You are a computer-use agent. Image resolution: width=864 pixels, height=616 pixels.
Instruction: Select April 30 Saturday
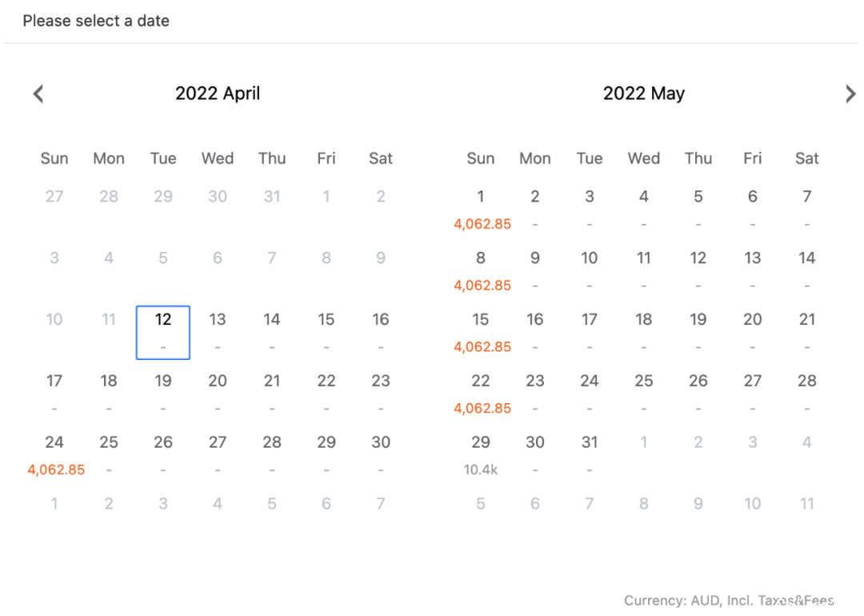click(x=381, y=456)
